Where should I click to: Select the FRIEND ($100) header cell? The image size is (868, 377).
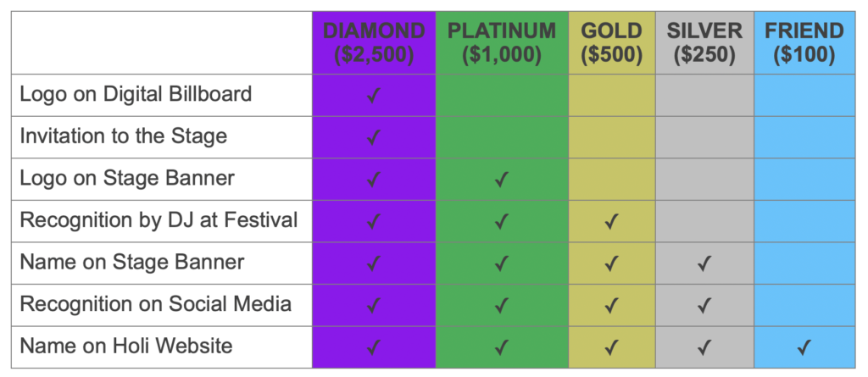tap(804, 42)
